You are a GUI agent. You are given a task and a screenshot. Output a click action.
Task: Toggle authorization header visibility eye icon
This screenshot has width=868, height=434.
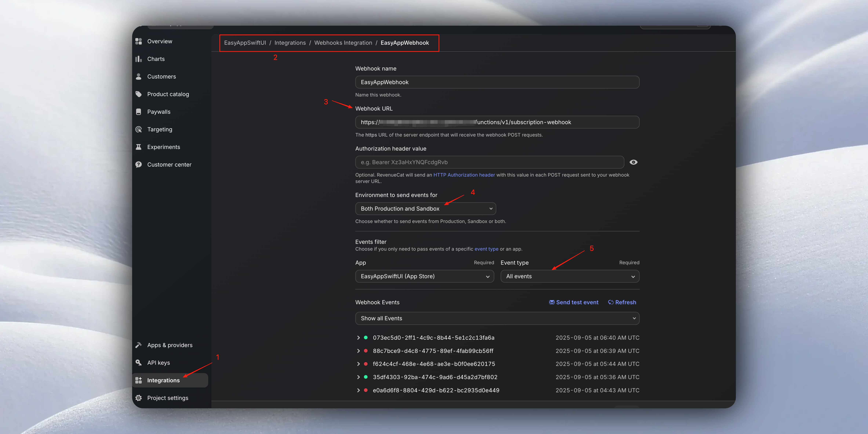[633, 162]
